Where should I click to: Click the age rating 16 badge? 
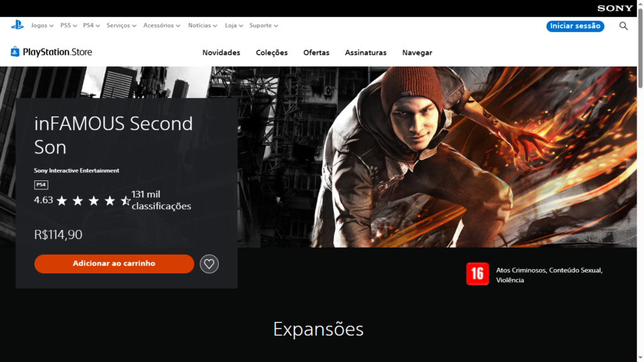coord(477,274)
